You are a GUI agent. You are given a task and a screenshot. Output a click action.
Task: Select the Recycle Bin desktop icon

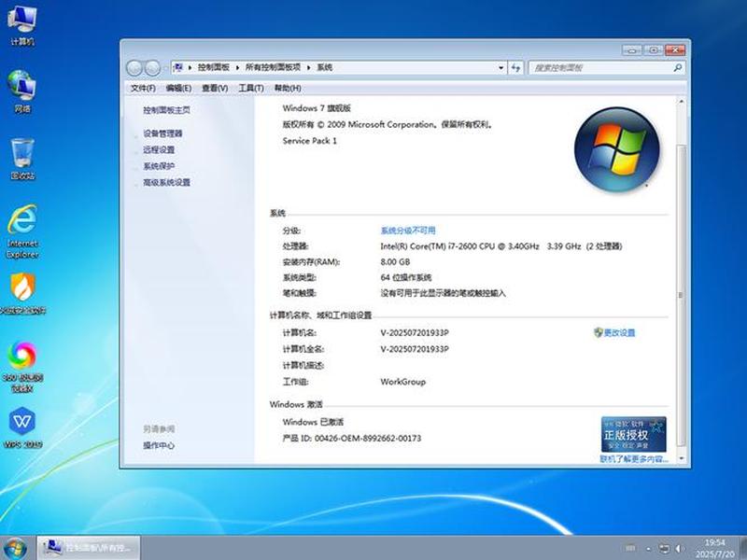pyautogui.click(x=22, y=159)
